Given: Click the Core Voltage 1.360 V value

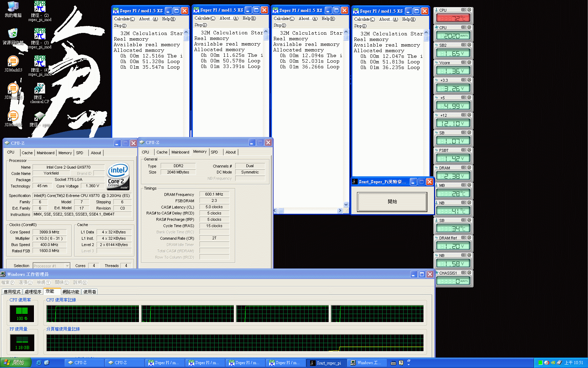Looking at the screenshot, I should (x=92, y=186).
